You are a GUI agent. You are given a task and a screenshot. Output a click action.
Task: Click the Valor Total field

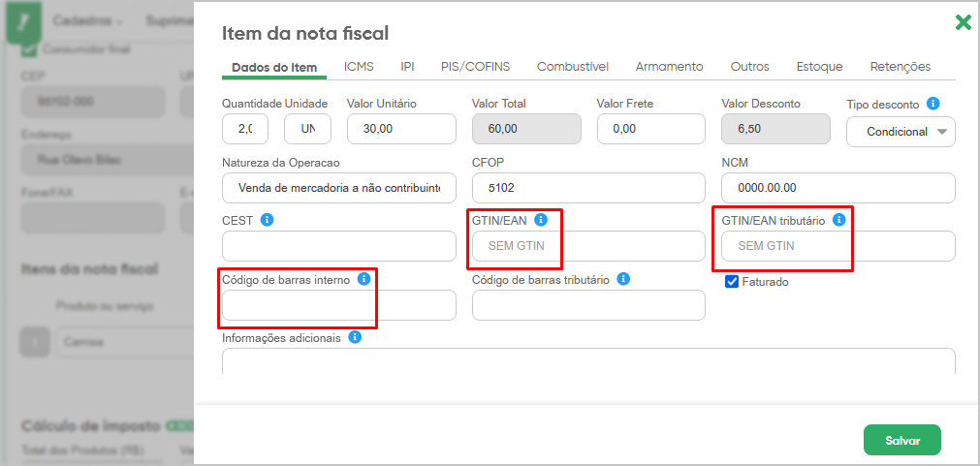526,129
